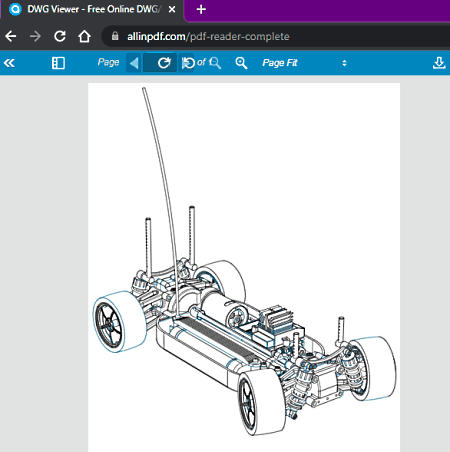The width and height of the screenshot is (450, 452).
Task: Go back in browser history
Action: pos(11,36)
